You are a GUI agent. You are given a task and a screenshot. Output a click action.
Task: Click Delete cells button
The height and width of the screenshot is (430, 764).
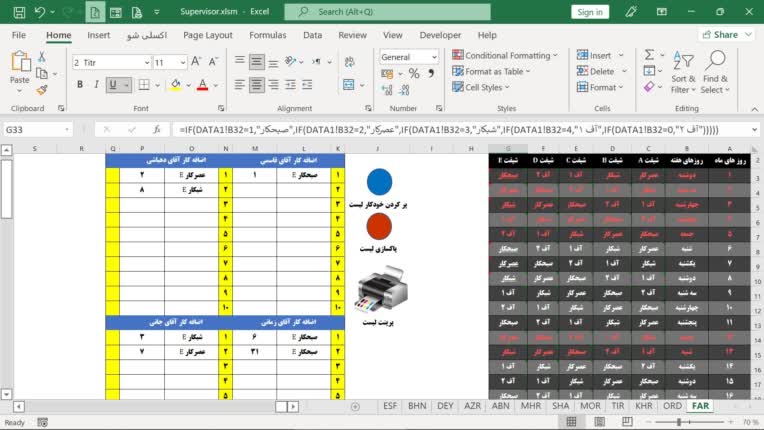tap(601, 71)
